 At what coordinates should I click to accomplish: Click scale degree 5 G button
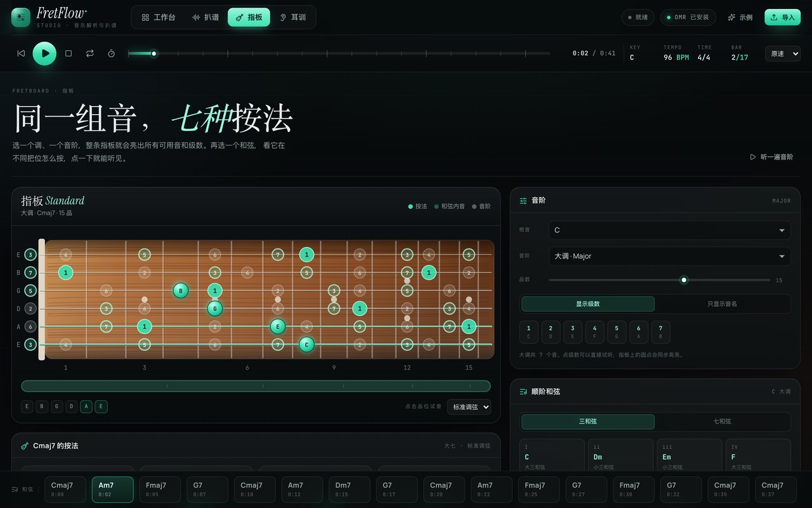coord(617,332)
